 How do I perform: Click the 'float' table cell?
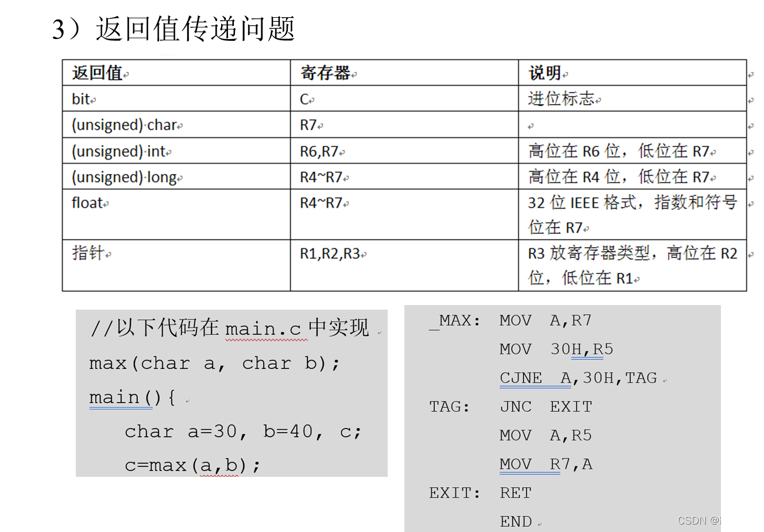coord(176,215)
